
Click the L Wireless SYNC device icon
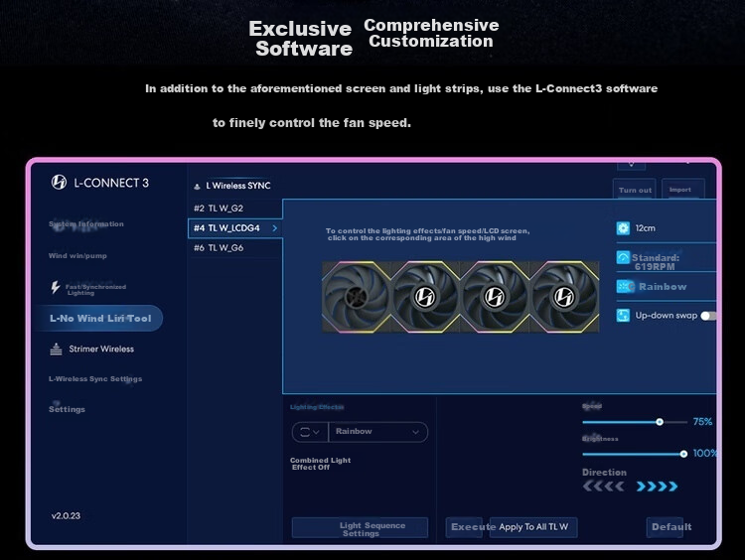point(197,187)
